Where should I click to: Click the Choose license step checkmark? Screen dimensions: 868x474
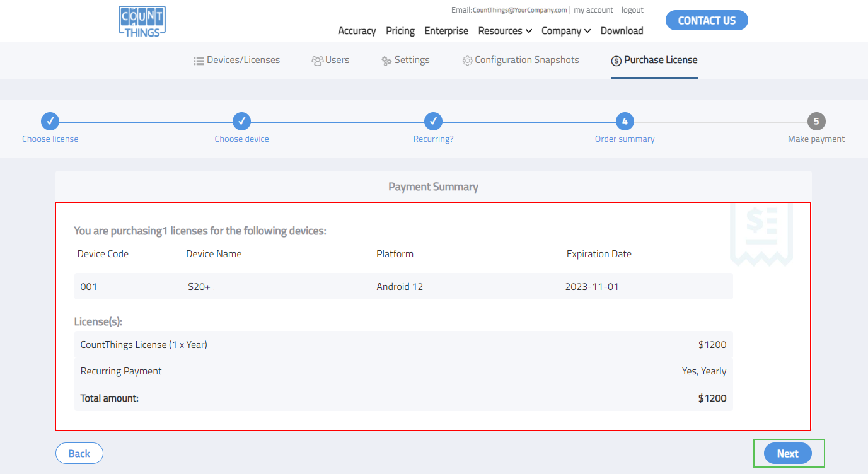click(50, 121)
